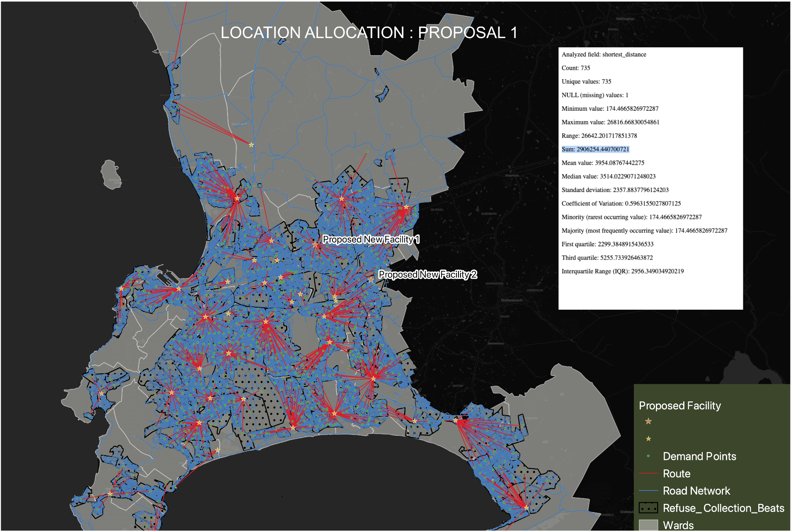Image resolution: width=791 pixels, height=532 pixels.
Task: Click the highlighted Sum: 2906254.44 line
Action: (595, 149)
